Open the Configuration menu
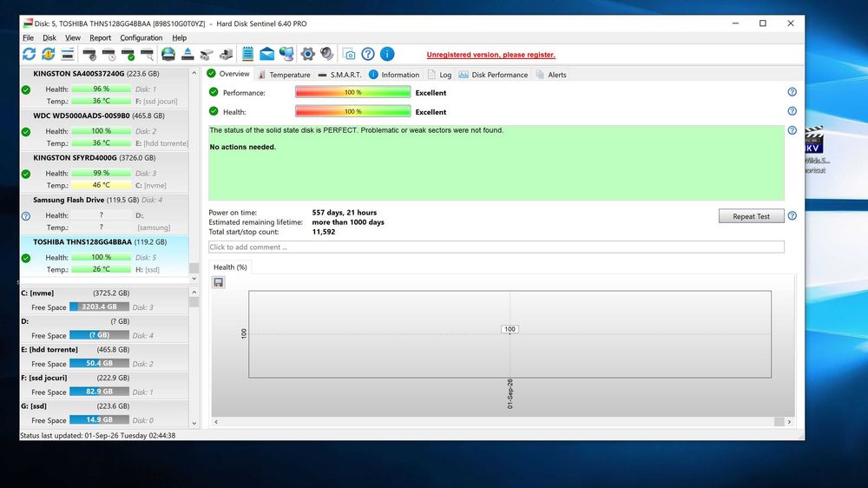Screen dimensions: 868x488 141,37
